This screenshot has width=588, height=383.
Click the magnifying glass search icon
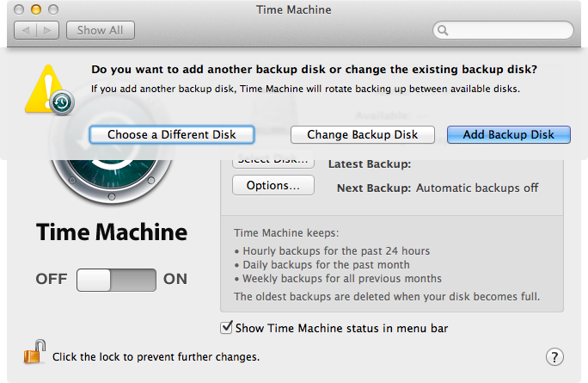click(x=443, y=30)
